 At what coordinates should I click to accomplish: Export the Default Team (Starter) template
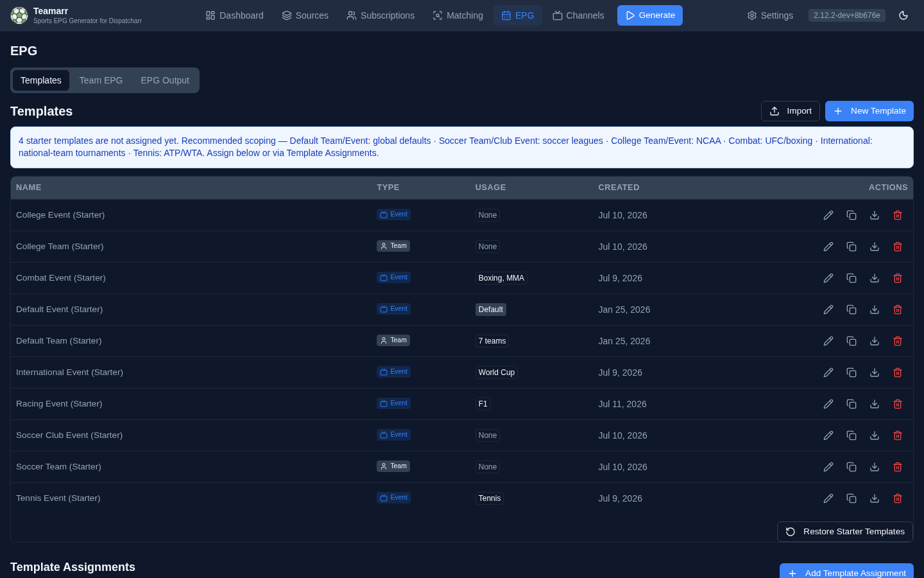pyautogui.click(x=875, y=341)
